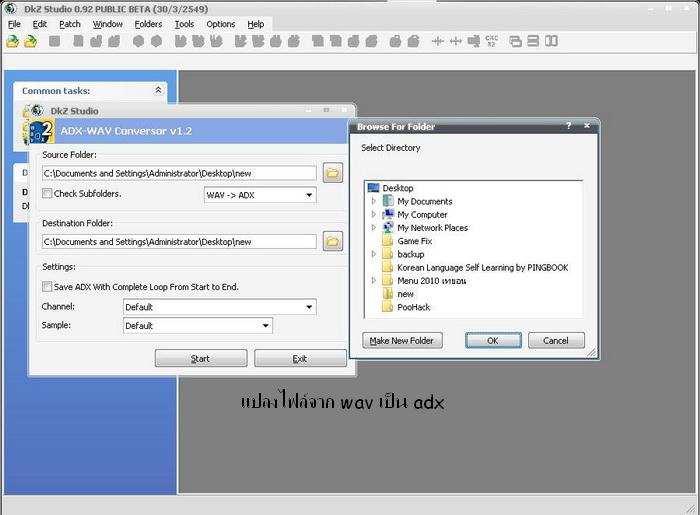Select the 'Menu 2010' folder label

(432, 281)
